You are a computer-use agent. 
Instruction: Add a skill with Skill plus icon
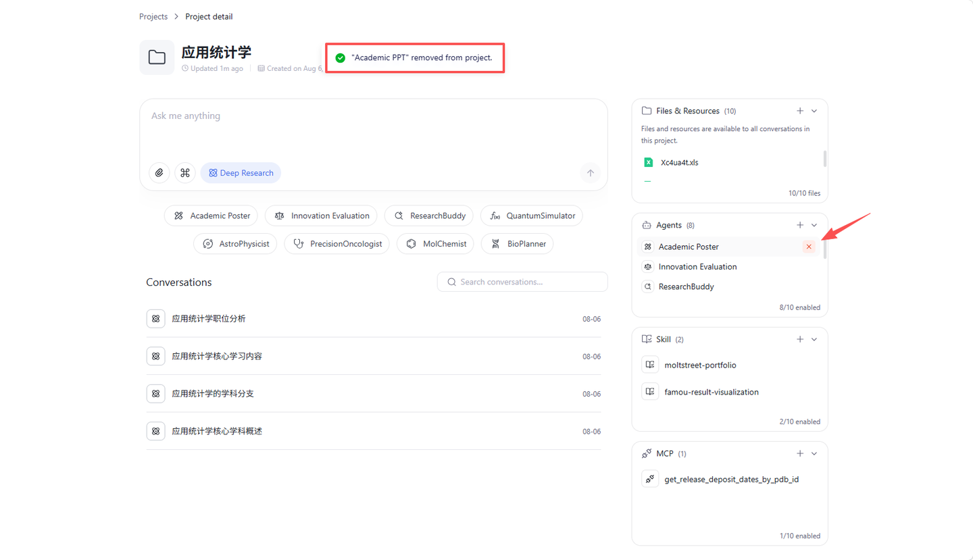click(800, 339)
